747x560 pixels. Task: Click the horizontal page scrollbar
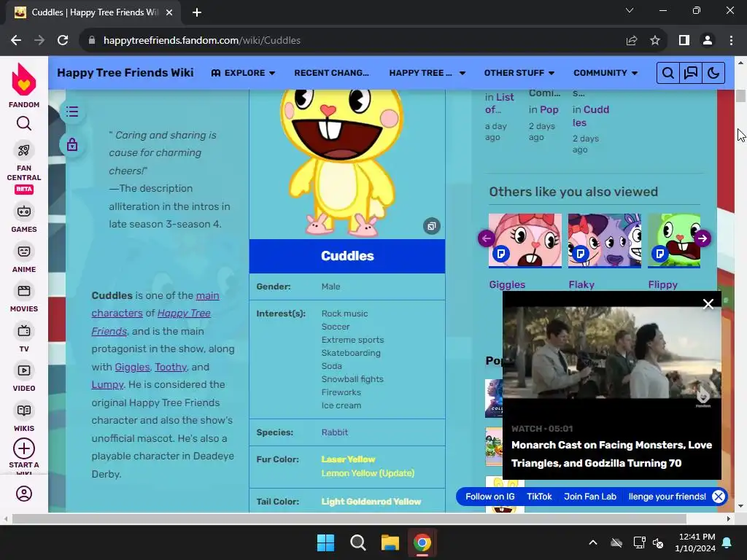349,518
